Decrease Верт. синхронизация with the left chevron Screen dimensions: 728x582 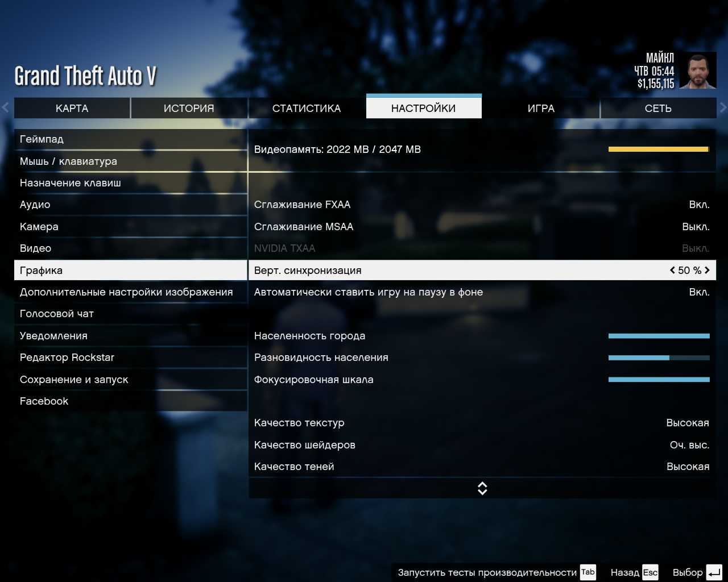672,271
